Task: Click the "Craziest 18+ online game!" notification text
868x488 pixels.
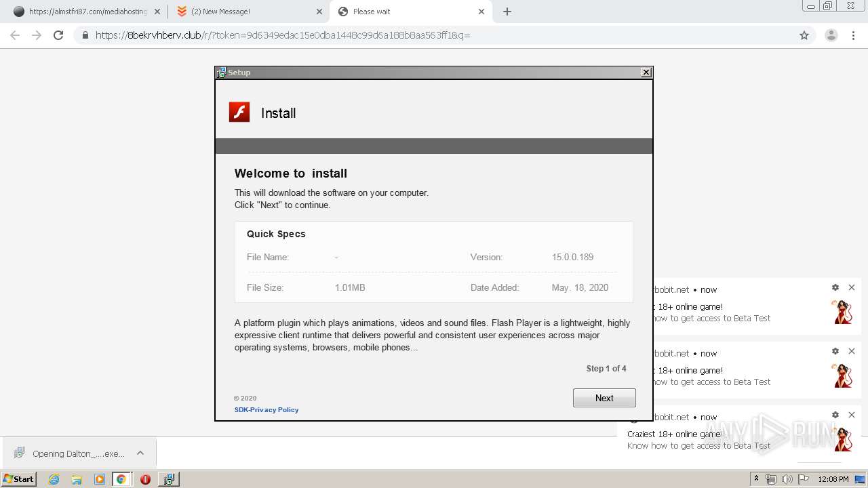Action: coord(675,434)
